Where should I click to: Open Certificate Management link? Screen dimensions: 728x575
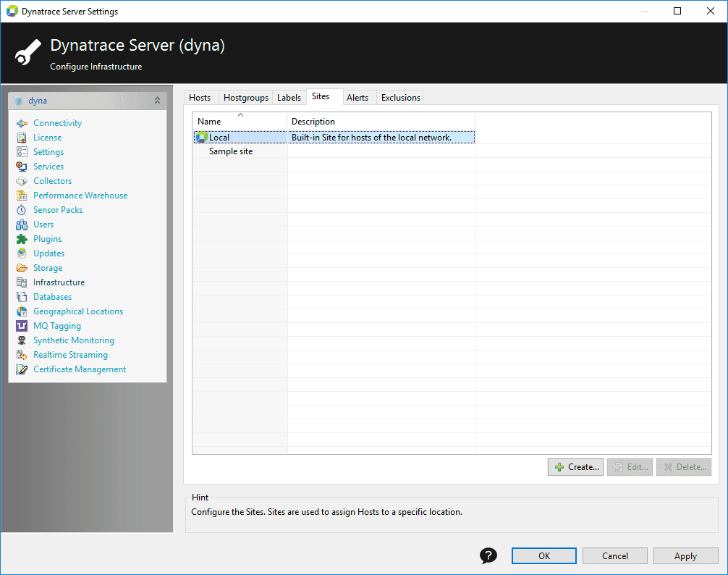[x=80, y=369]
